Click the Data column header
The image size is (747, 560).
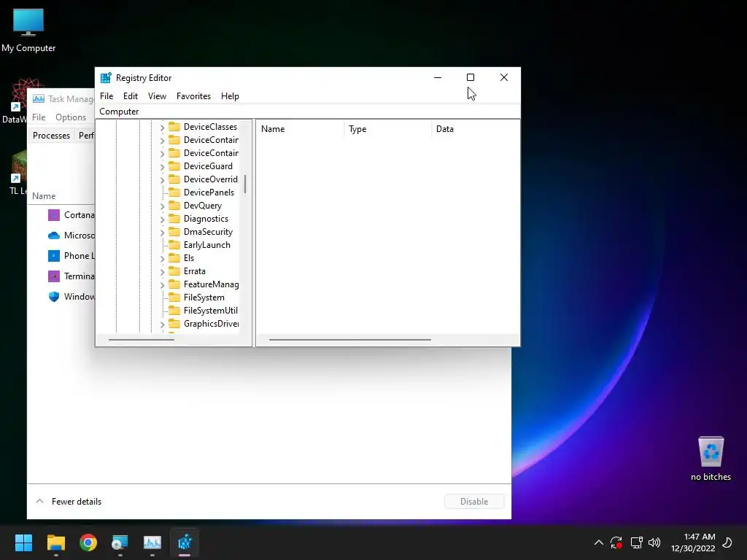click(x=476, y=129)
